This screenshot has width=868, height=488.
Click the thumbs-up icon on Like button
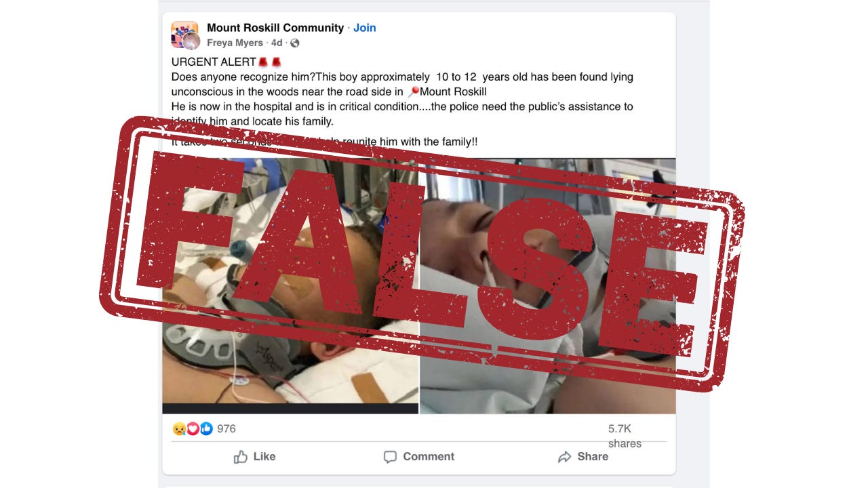pyautogui.click(x=240, y=457)
